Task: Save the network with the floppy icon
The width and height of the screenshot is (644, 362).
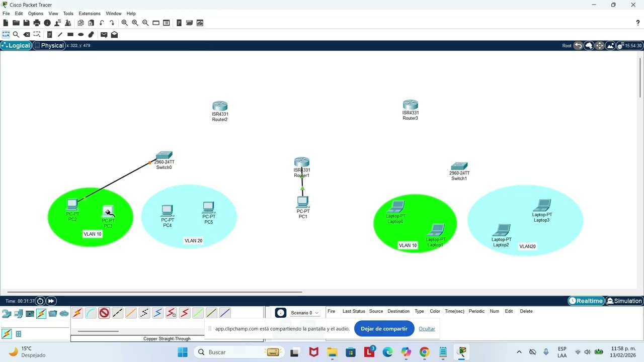Action: (x=26, y=23)
